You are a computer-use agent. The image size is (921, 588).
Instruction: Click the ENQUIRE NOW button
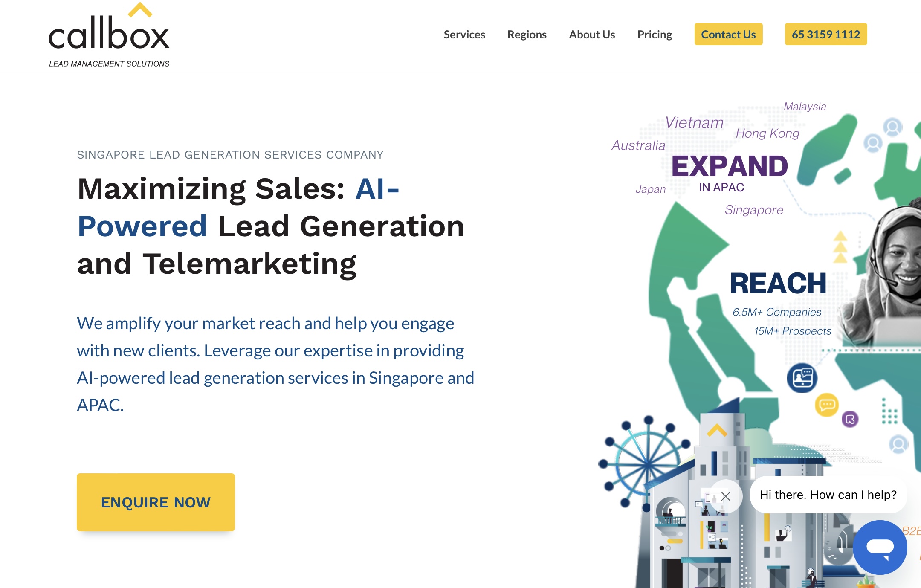point(156,502)
